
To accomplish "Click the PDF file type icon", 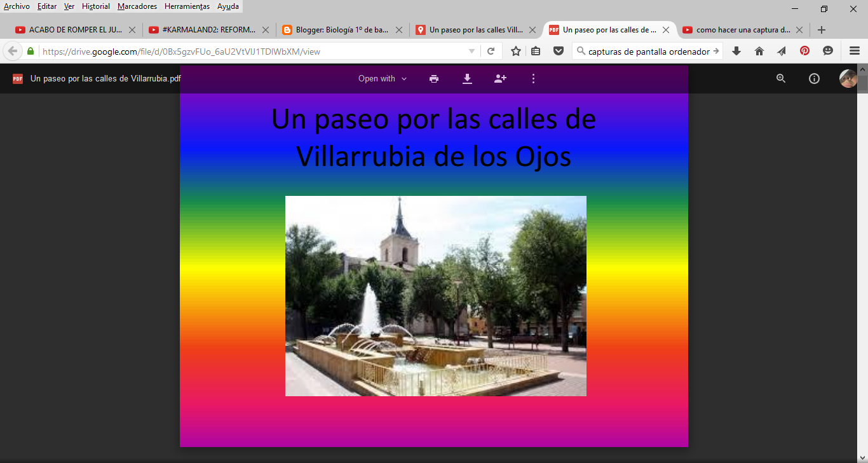I will pyautogui.click(x=18, y=79).
